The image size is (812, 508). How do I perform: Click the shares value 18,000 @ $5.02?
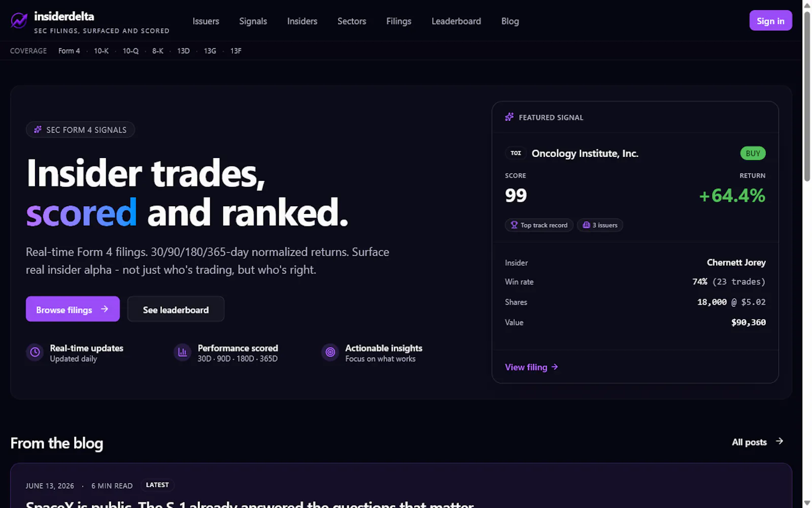731,302
